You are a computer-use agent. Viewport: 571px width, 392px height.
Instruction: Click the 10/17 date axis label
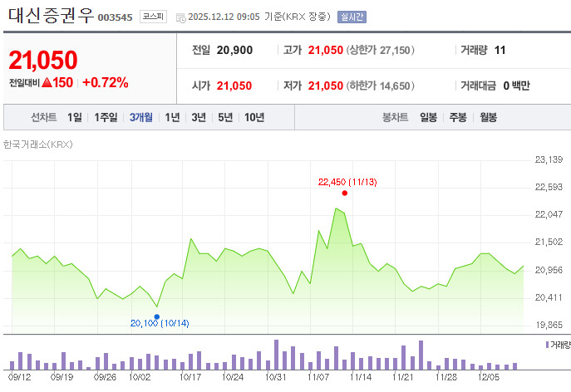190,377
